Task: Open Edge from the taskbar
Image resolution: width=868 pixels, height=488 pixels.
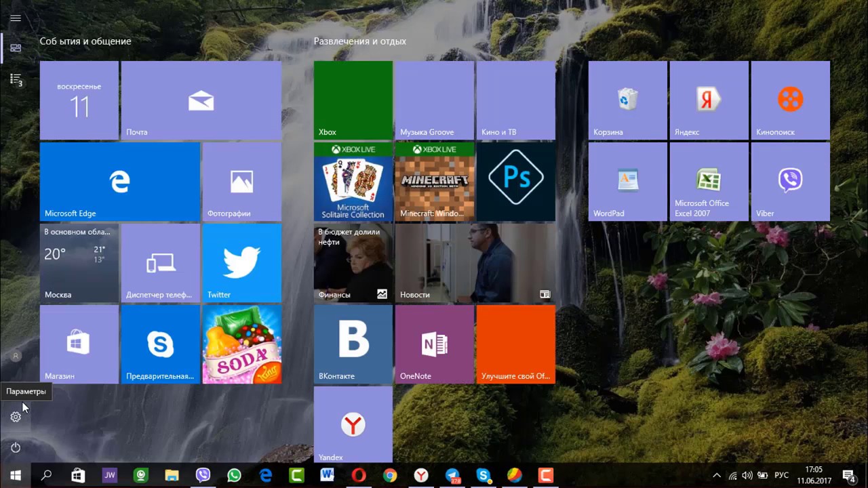Action: pos(265,476)
